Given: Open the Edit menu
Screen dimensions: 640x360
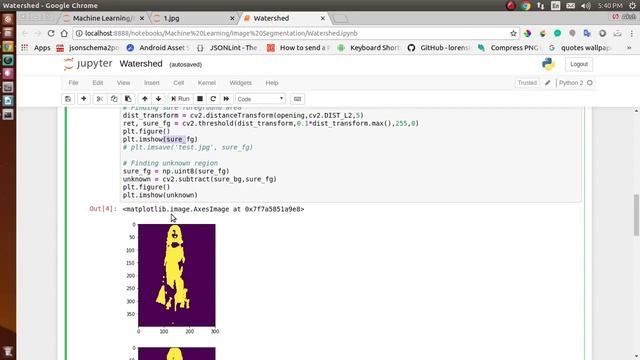Looking at the screenshot, I should (98, 83).
